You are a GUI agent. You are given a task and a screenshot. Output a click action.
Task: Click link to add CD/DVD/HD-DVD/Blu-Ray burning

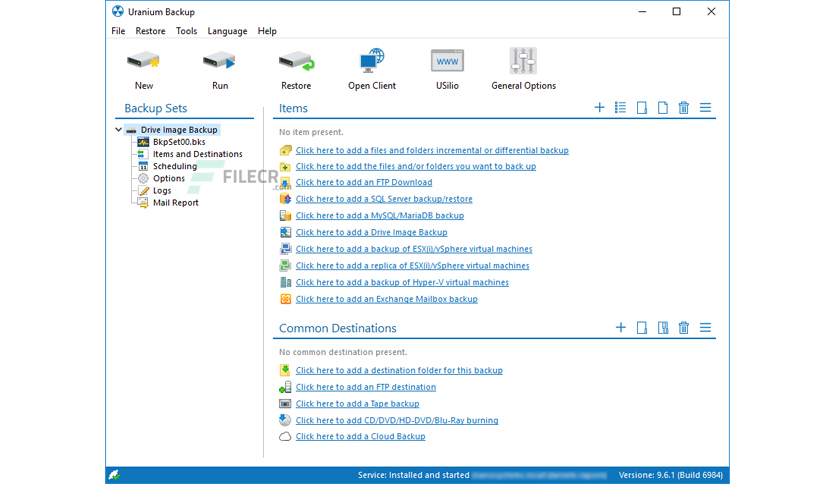coord(397,421)
